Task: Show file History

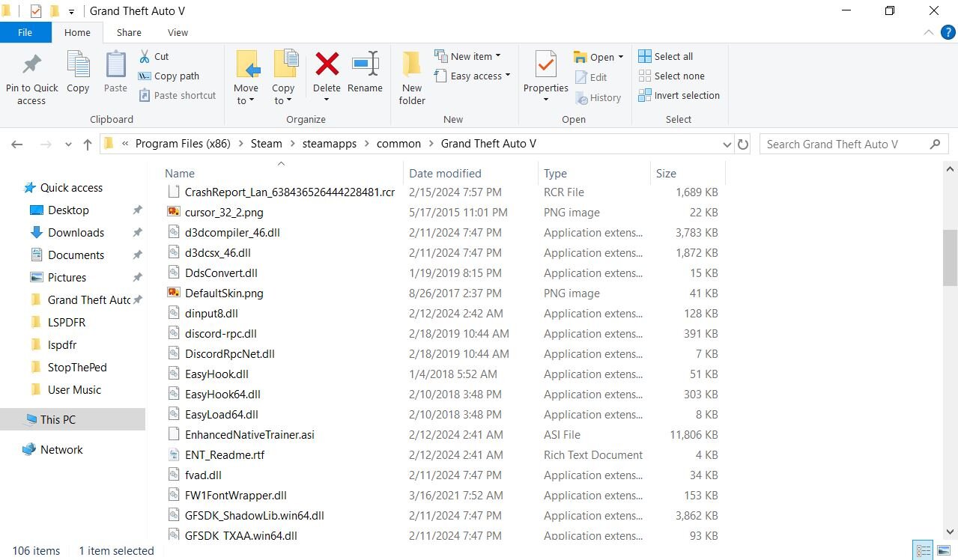Action: (x=598, y=97)
